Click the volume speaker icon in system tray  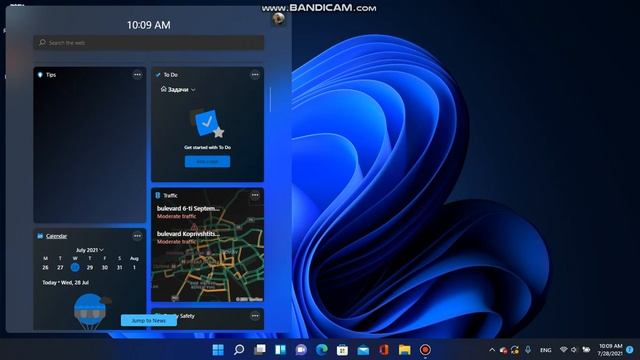pos(574,350)
